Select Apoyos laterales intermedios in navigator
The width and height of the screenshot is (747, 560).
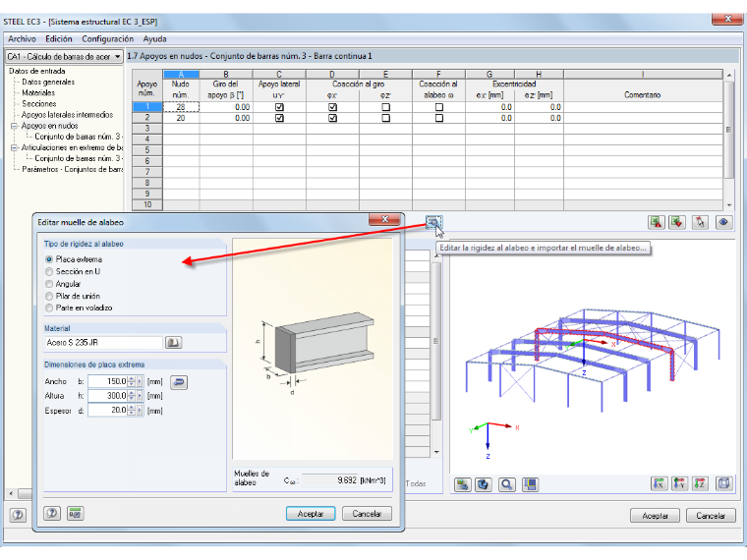coord(67,115)
